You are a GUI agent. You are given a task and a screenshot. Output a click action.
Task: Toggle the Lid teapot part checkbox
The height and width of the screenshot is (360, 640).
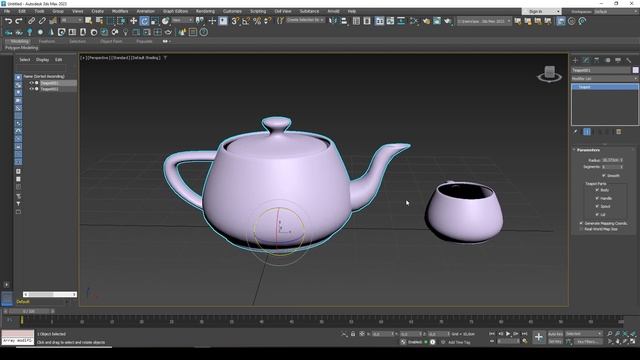coord(597,214)
